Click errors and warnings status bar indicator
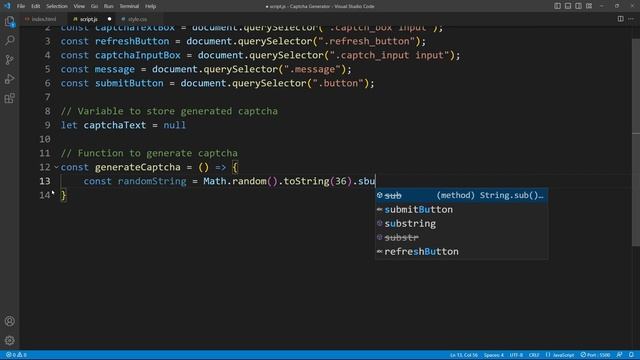The height and width of the screenshot is (360, 640). pos(16,355)
